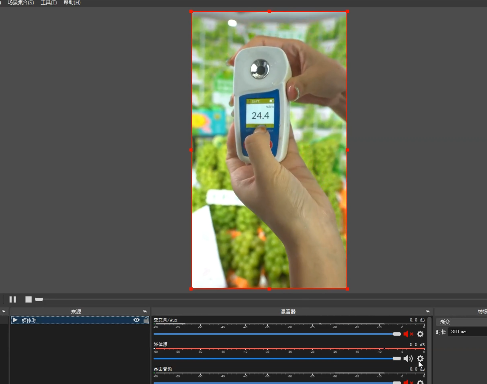The height and width of the screenshot is (384, 487).
Task: Click the 来源 dock title
Action: [x=76, y=312]
